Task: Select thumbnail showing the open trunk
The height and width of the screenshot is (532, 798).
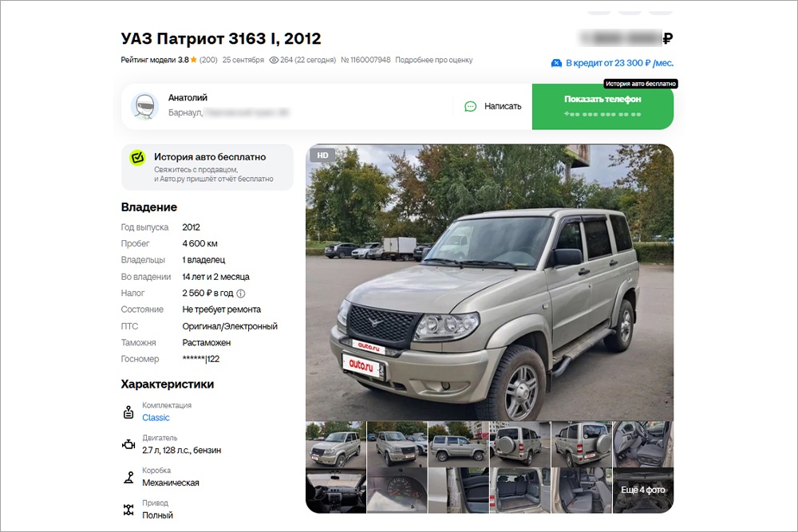Action: pos(520,491)
